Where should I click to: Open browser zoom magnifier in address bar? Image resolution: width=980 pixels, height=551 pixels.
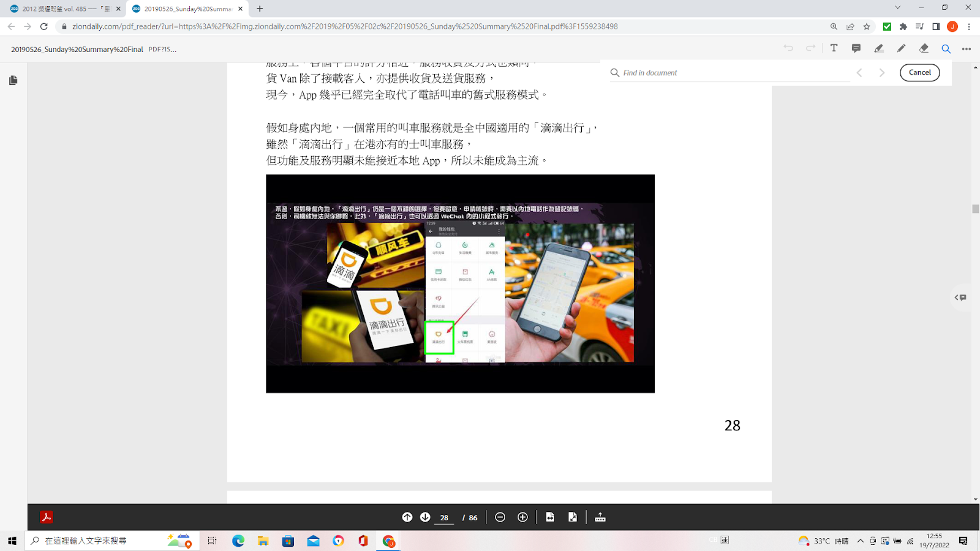point(834,26)
